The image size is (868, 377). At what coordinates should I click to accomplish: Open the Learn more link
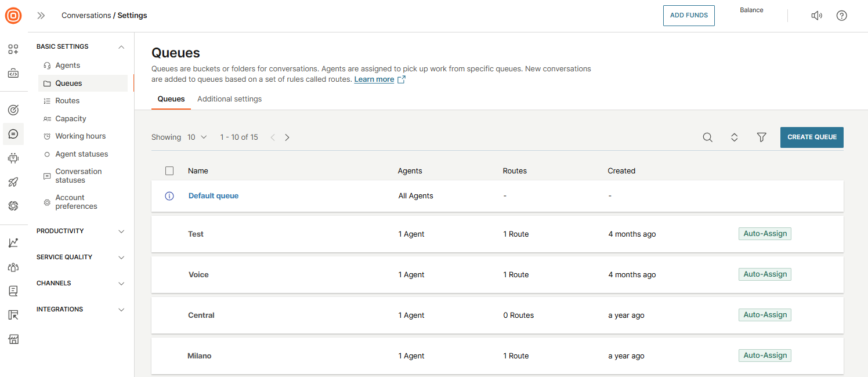374,79
